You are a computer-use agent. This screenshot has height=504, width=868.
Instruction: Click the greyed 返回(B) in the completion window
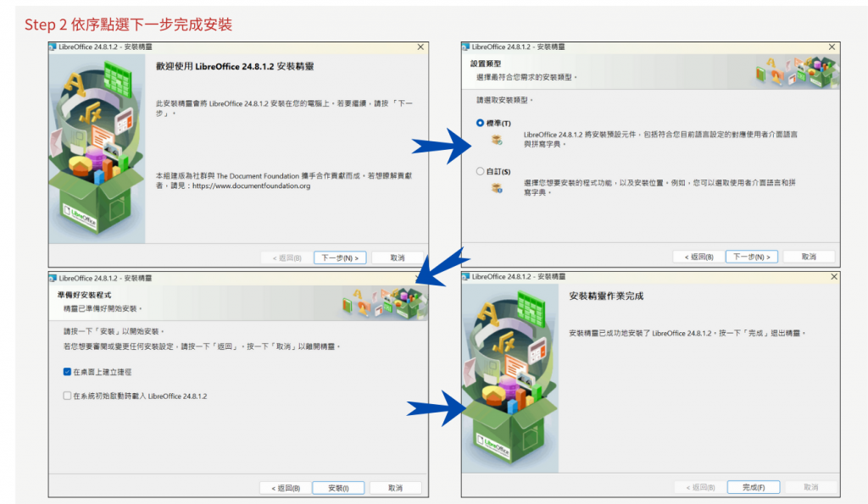point(700,487)
